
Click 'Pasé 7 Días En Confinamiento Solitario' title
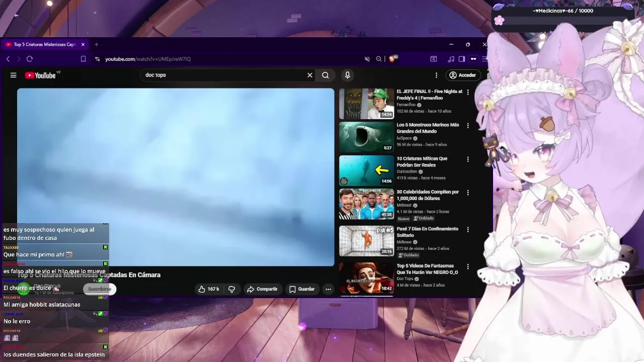427,232
